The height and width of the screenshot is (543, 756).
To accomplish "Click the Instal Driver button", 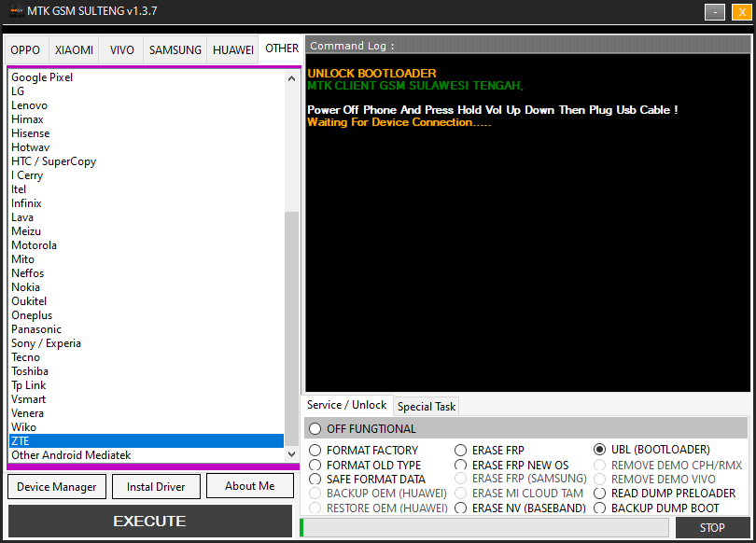I will click(x=155, y=486).
